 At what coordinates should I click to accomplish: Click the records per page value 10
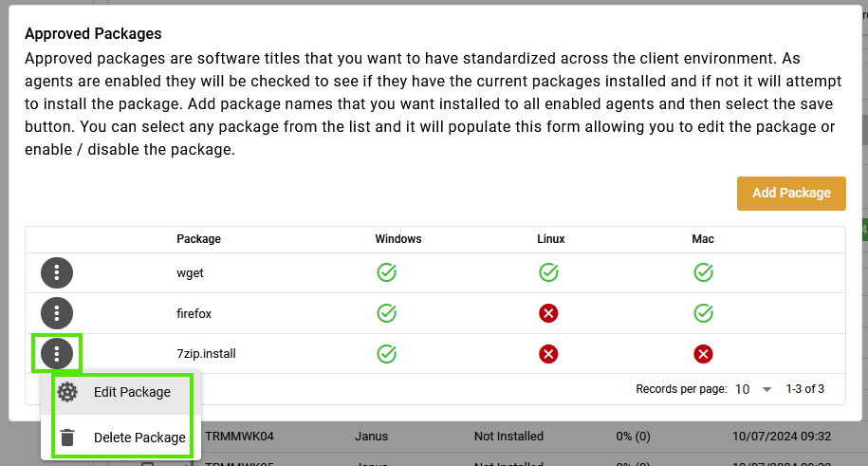(x=742, y=389)
